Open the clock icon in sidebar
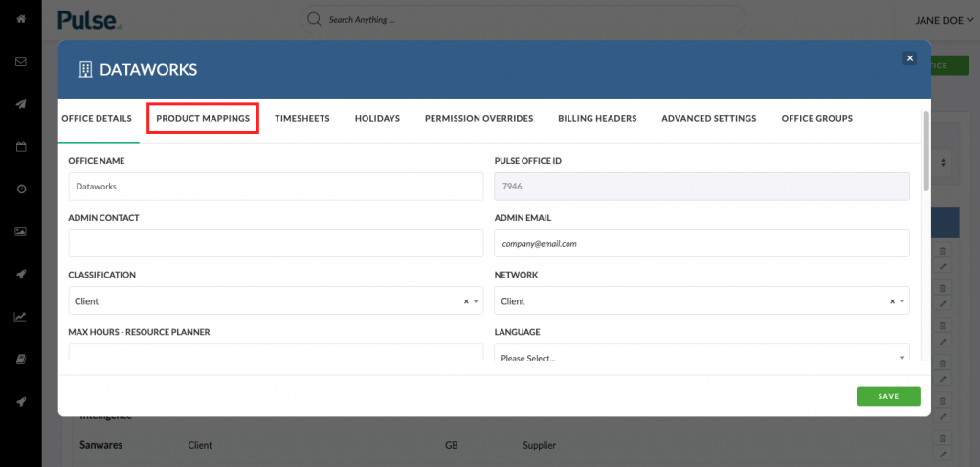This screenshot has width=980, height=467. click(21, 189)
